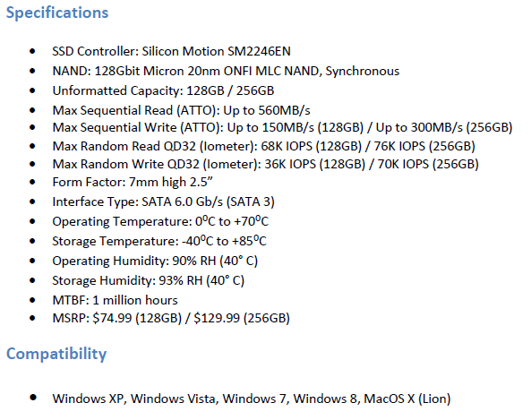Click the Form Factor 7mm line
The height and width of the screenshot is (420, 531).
click(133, 182)
